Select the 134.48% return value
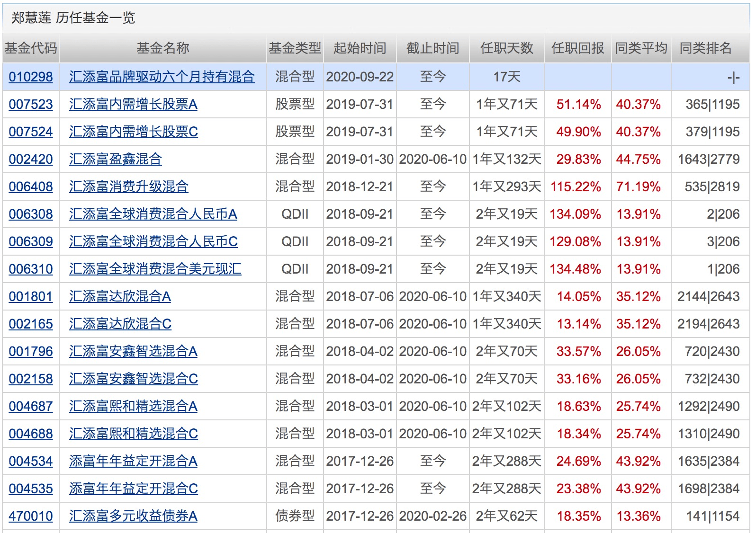 pyautogui.click(x=576, y=269)
